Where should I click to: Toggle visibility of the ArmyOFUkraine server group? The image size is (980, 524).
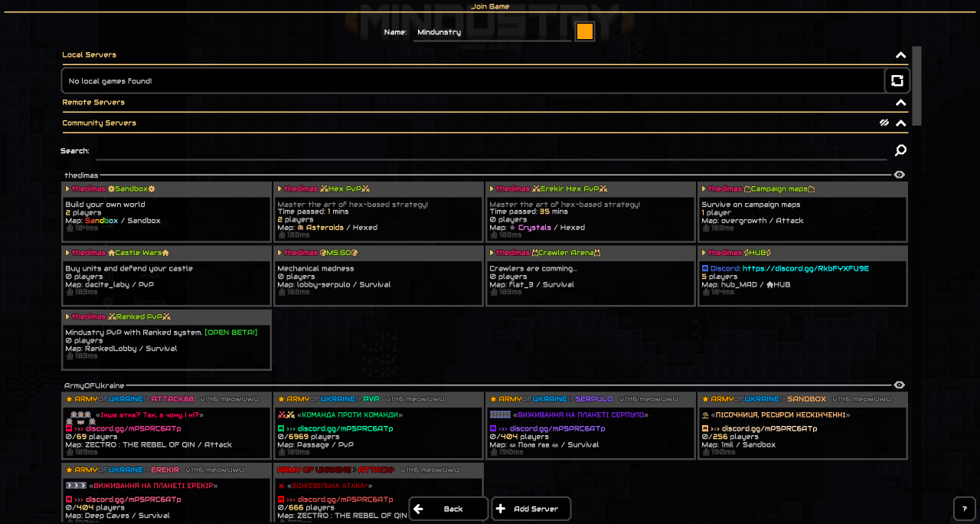coord(899,384)
